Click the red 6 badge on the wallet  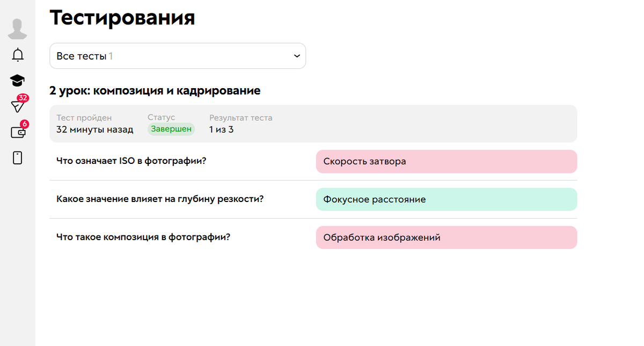24,124
